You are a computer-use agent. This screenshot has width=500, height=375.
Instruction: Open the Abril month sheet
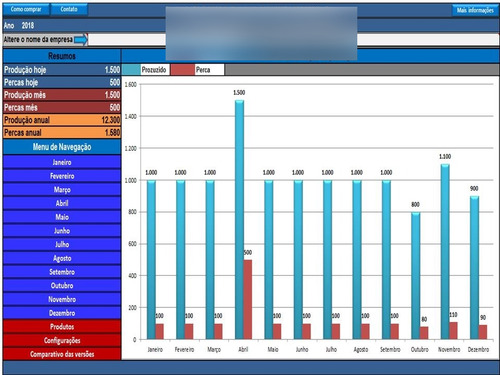click(62, 203)
